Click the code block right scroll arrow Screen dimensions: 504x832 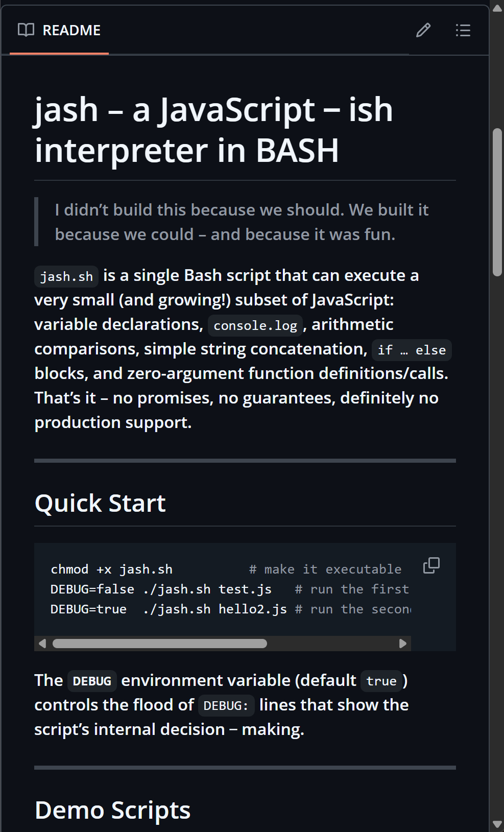point(403,644)
